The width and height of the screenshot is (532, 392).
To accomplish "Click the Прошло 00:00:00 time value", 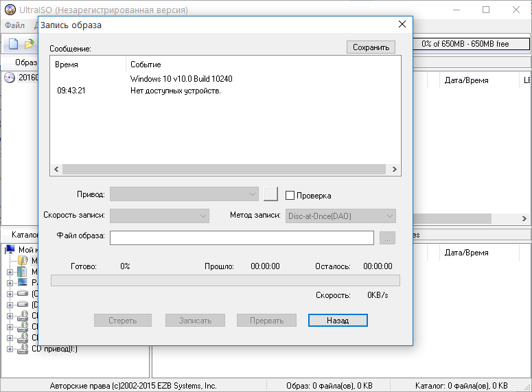I will tap(265, 266).
